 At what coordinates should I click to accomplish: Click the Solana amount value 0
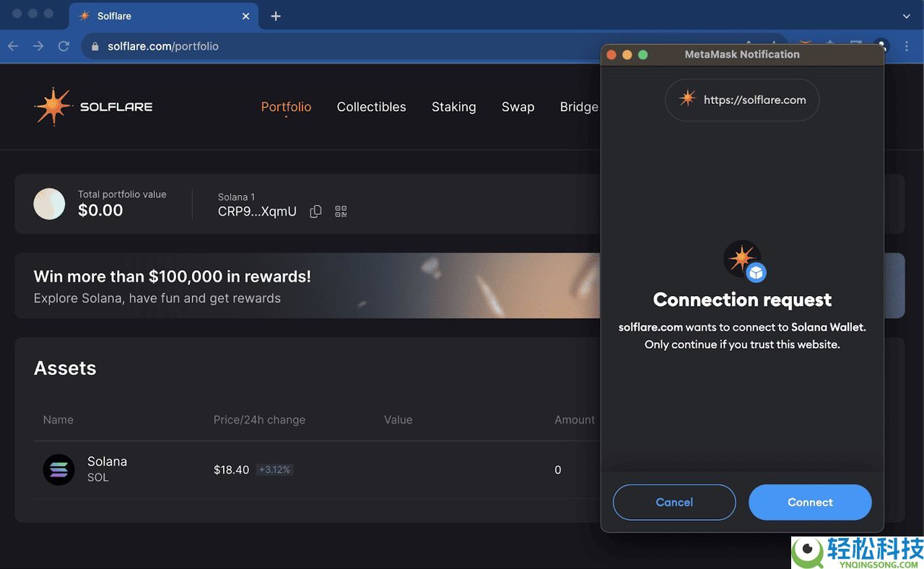[557, 470]
